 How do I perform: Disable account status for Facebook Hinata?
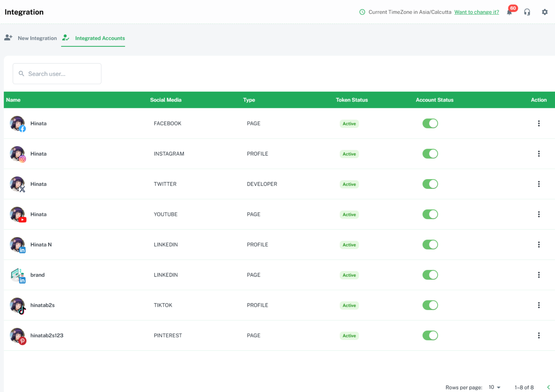[x=430, y=123]
